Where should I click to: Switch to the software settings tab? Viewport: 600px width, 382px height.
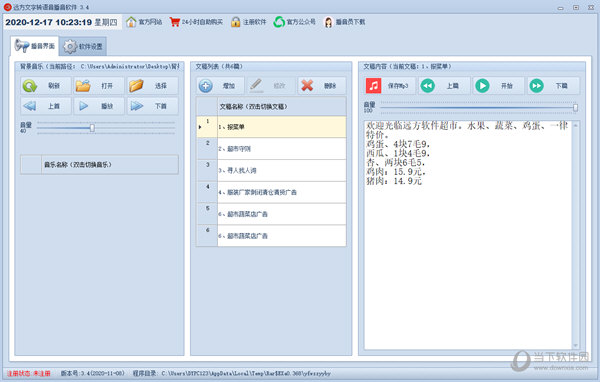83,46
